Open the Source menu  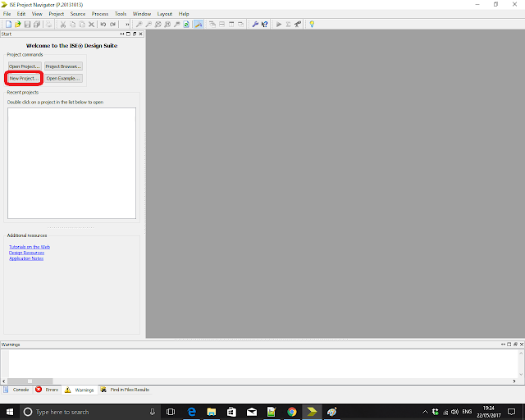(x=78, y=14)
